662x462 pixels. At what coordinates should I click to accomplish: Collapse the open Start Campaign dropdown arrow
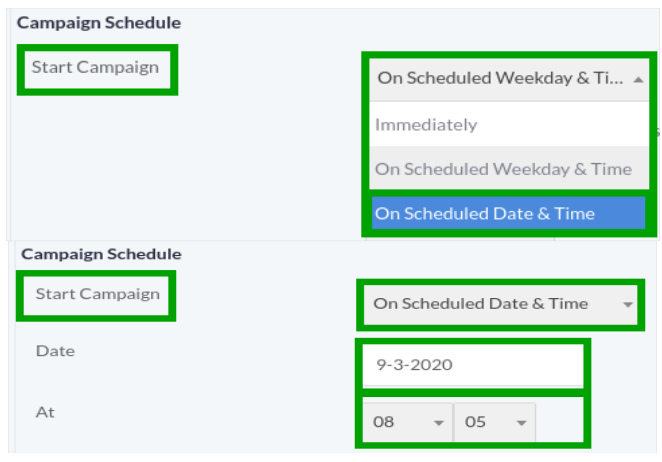(x=638, y=78)
